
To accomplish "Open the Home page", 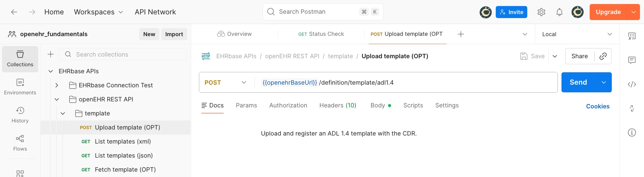I will [54, 12].
